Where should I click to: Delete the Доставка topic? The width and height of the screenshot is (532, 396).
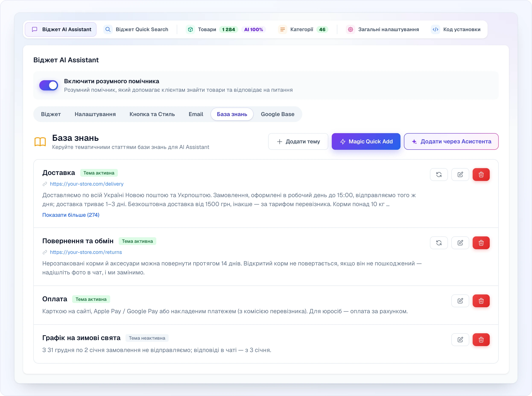click(x=481, y=175)
